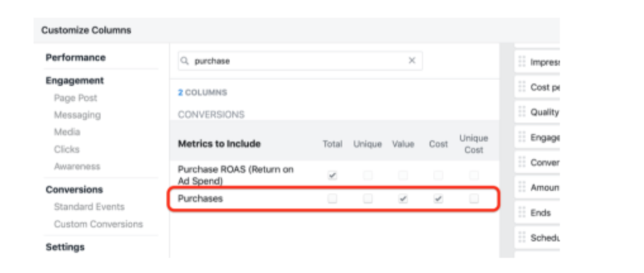This screenshot has height=273, width=644.
Task: Click into the column search field
Action: pos(297,61)
